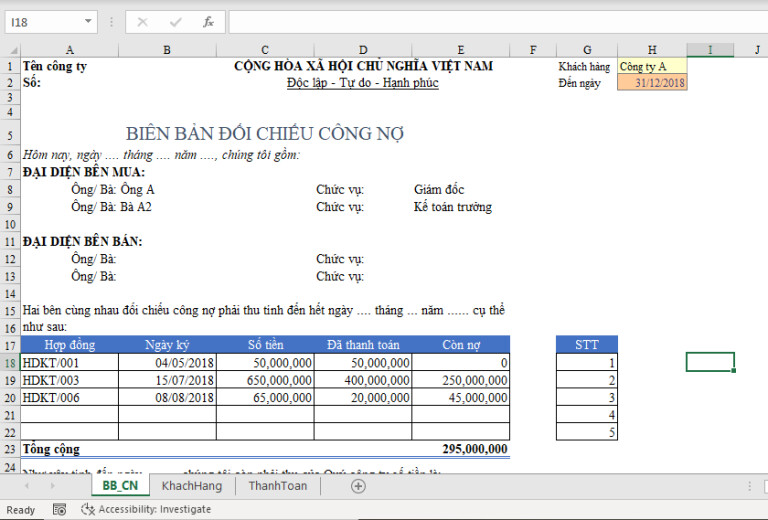Select the total cell 295,000,000
The height and width of the screenshot is (520, 768).
tap(461, 449)
